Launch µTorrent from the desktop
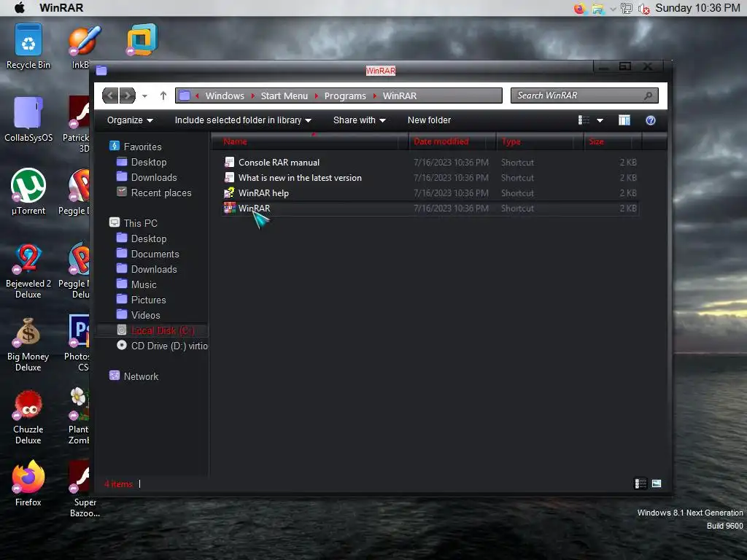The image size is (747, 560). (x=28, y=192)
